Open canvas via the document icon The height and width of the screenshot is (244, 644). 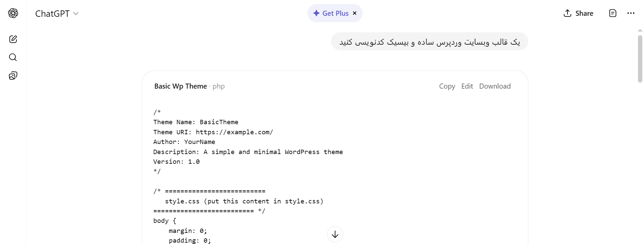[613, 13]
